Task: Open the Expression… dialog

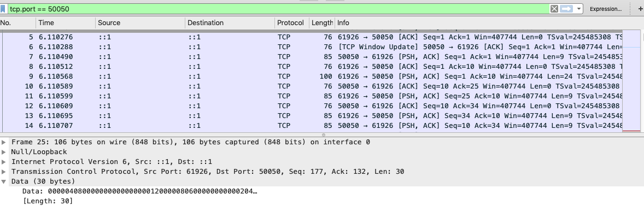Action: pos(605,9)
